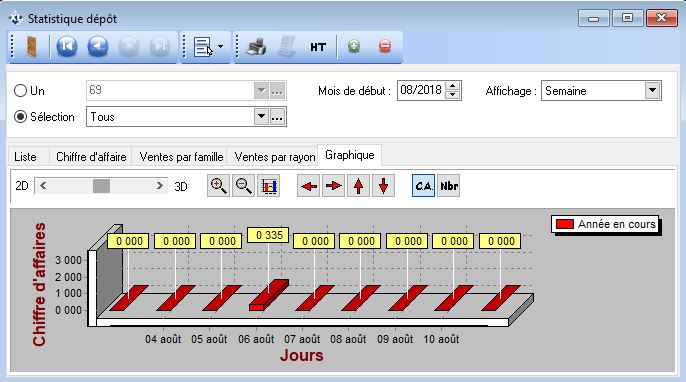Select the Sélection radio button
This screenshot has height=382, width=686.
(20, 117)
